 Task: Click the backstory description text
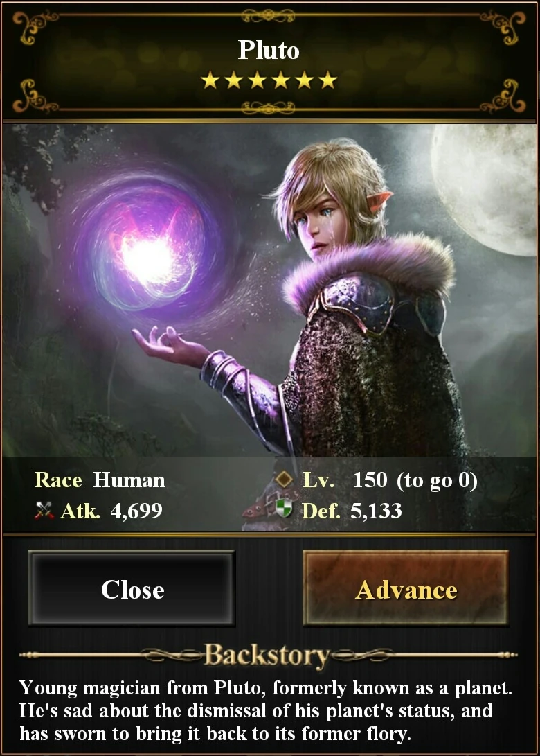pos(266,710)
